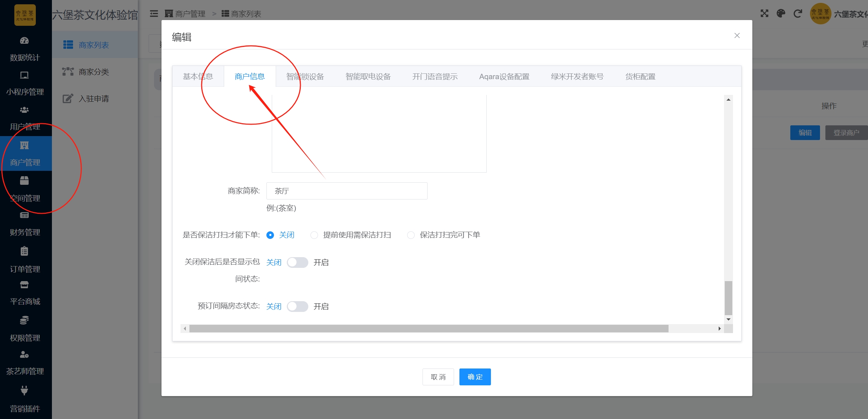Open the Aqara设备配置 tab
Screen dimensions: 868x419
tap(504, 77)
